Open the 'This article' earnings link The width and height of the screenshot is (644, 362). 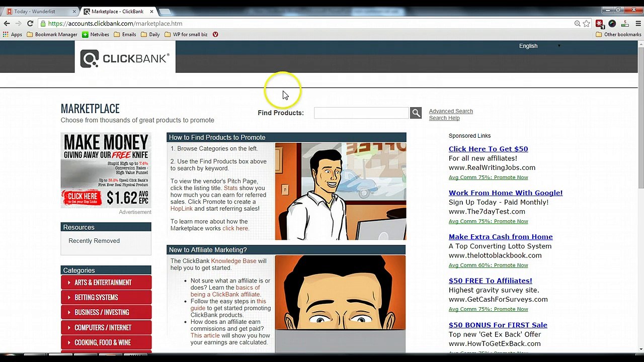pos(205,335)
